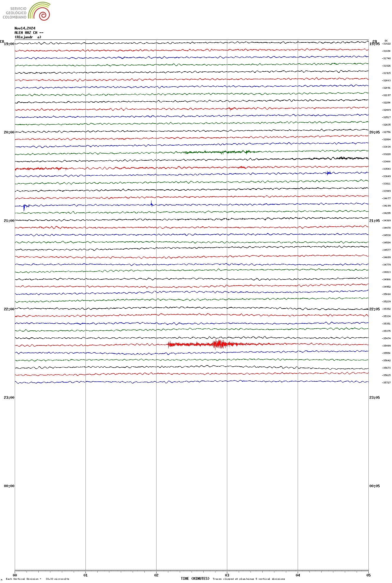Click the 01 minute tick label
This screenshot has width=392, height=583.
click(x=85, y=575)
